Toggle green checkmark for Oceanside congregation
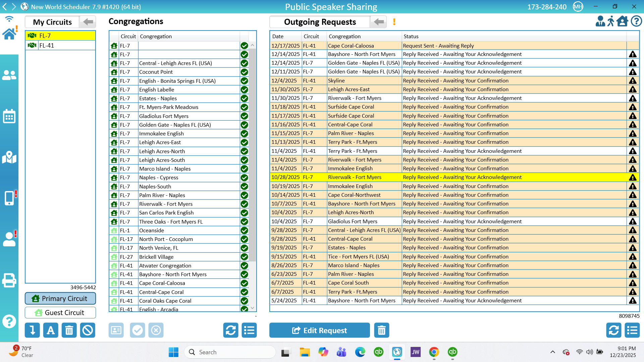 (x=244, y=231)
